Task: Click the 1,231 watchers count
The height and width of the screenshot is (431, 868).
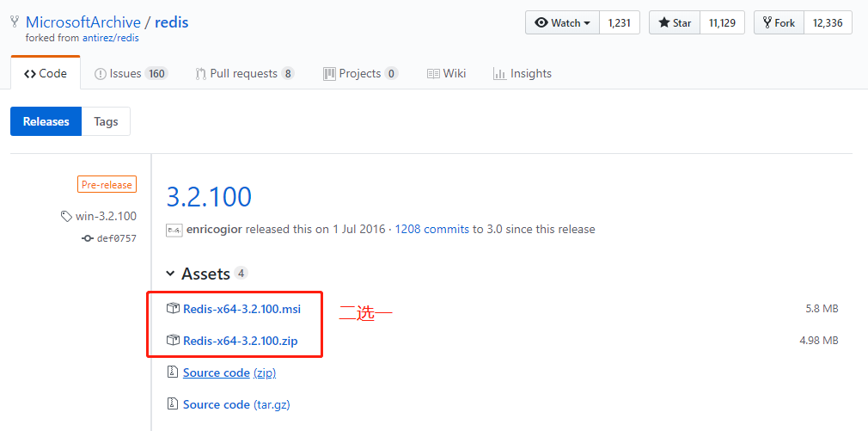Action: click(620, 22)
